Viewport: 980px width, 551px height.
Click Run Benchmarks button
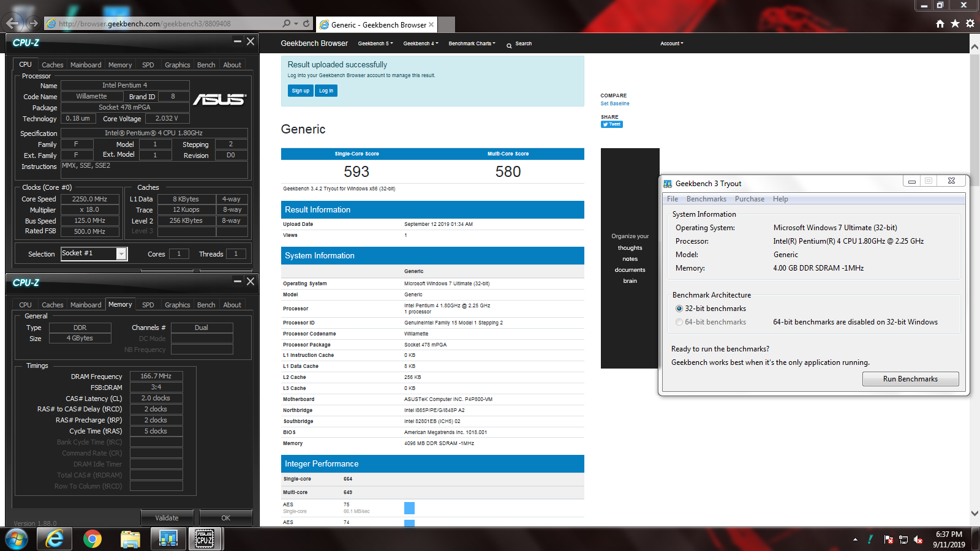tap(910, 379)
